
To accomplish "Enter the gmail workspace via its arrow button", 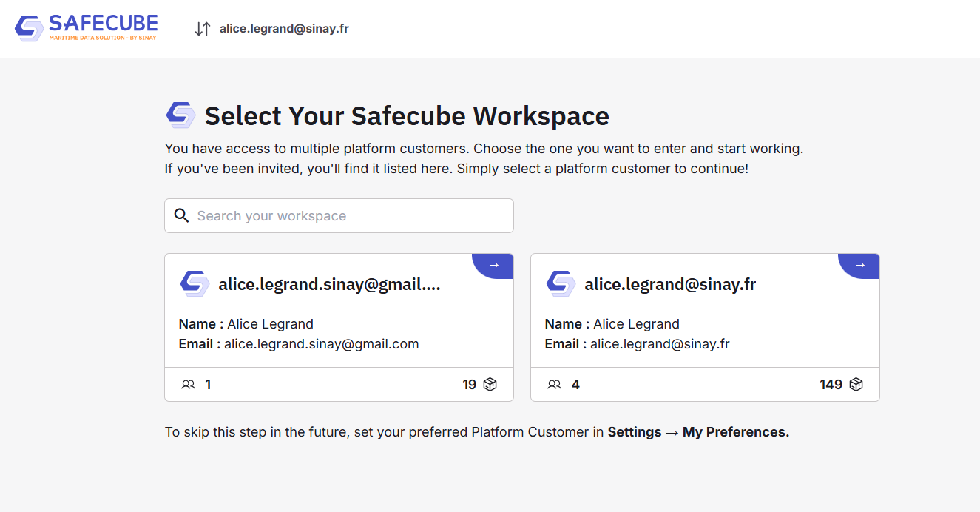I will tap(493, 266).
